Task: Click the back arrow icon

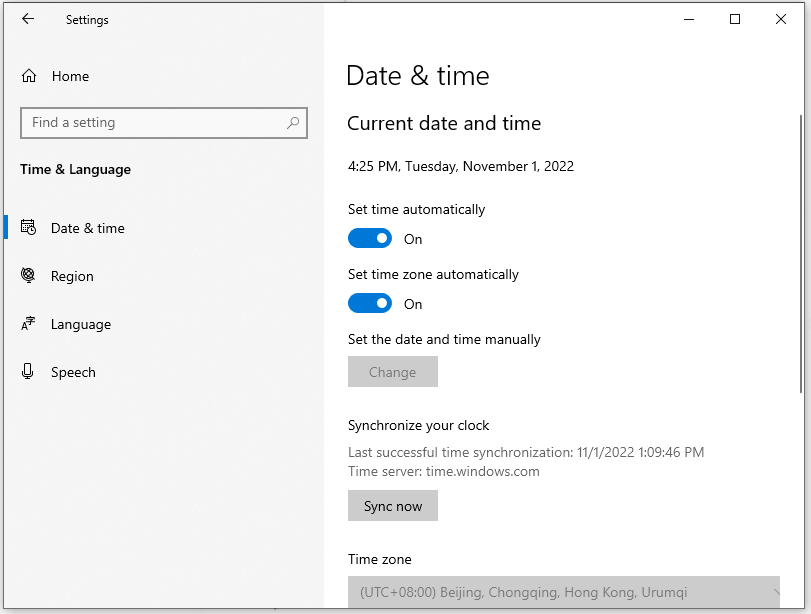Action: [28, 19]
